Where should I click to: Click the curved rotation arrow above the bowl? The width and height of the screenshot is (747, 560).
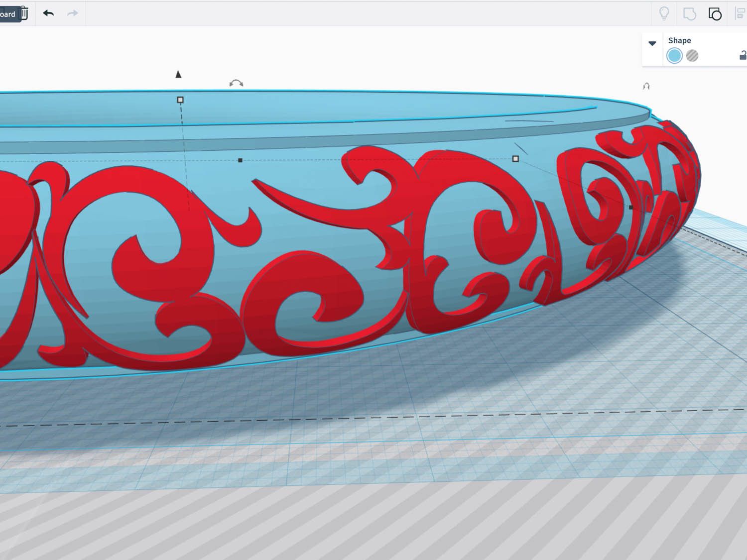coord(236,83)
